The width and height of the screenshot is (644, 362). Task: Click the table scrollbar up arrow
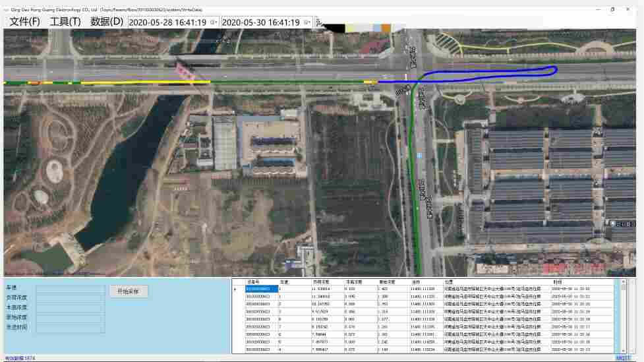click(623, 282)
